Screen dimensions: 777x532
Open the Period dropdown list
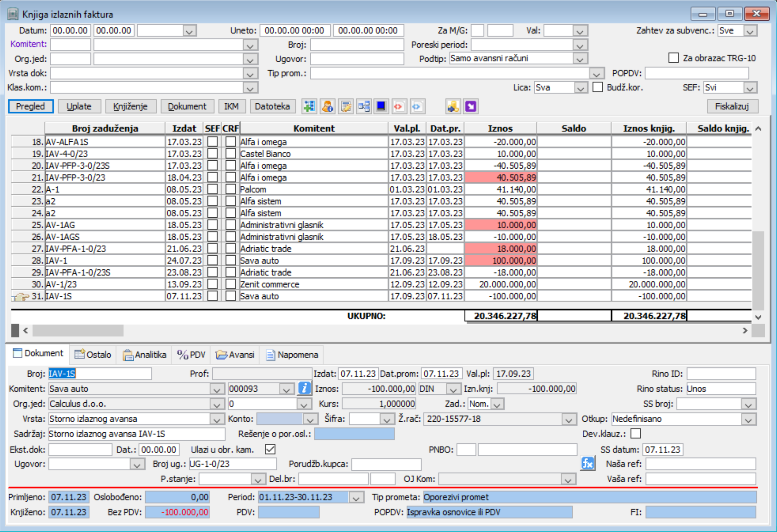tap(356, 497)
